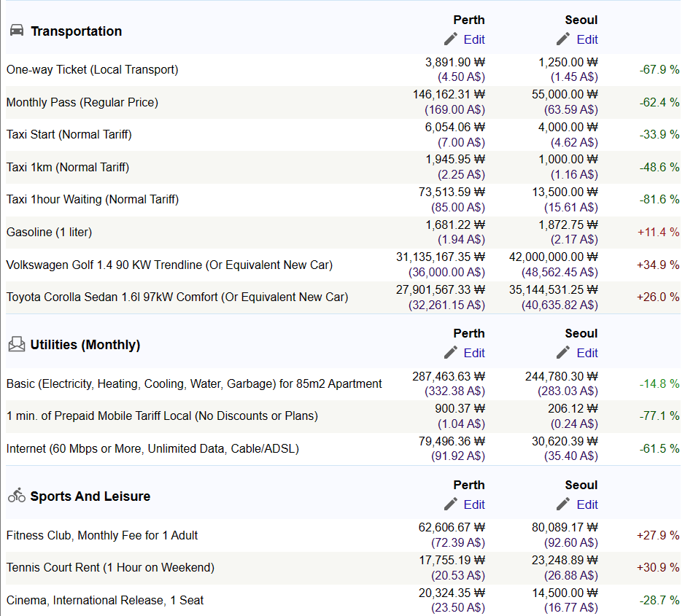The width and height of the screenshot is (685, 616).
Task: Click the Toyota Corolla Sedan 1.6l label
Action: pyautogui.click(x=177, y=297)
